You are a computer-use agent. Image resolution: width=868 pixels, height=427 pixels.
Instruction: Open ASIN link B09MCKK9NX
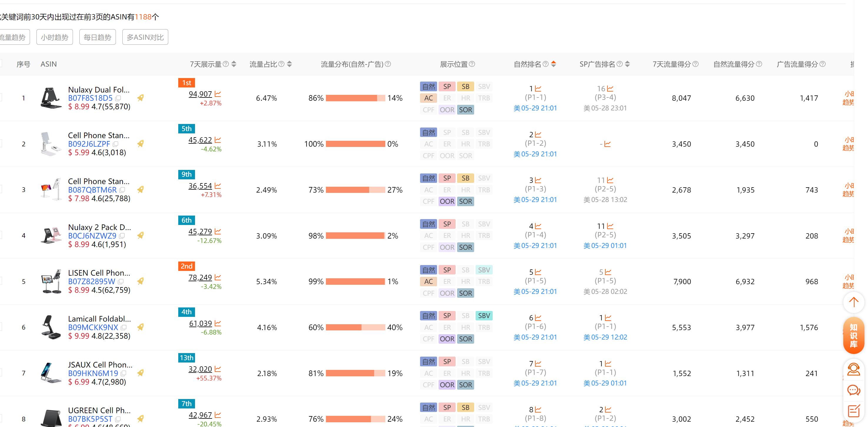point(93,327)
